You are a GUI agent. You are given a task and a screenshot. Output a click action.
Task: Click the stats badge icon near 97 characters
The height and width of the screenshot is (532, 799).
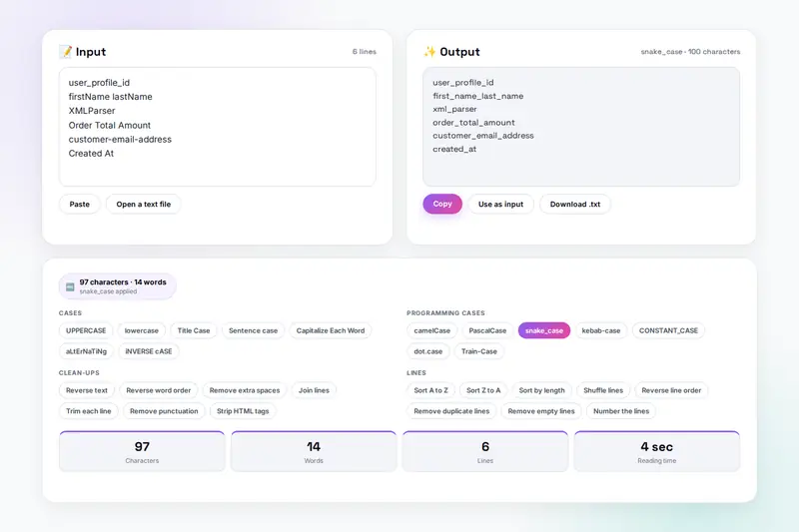pyautogui.click(x=70, y=286)
